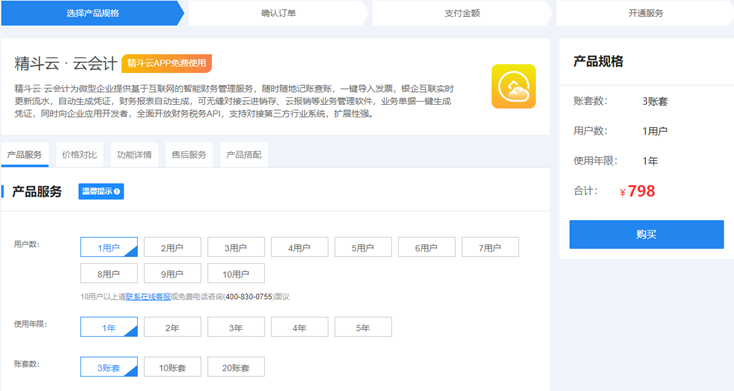The image size is (734, 391).
Task: Open the 产品搭配 tab
Action: [244, 155]
